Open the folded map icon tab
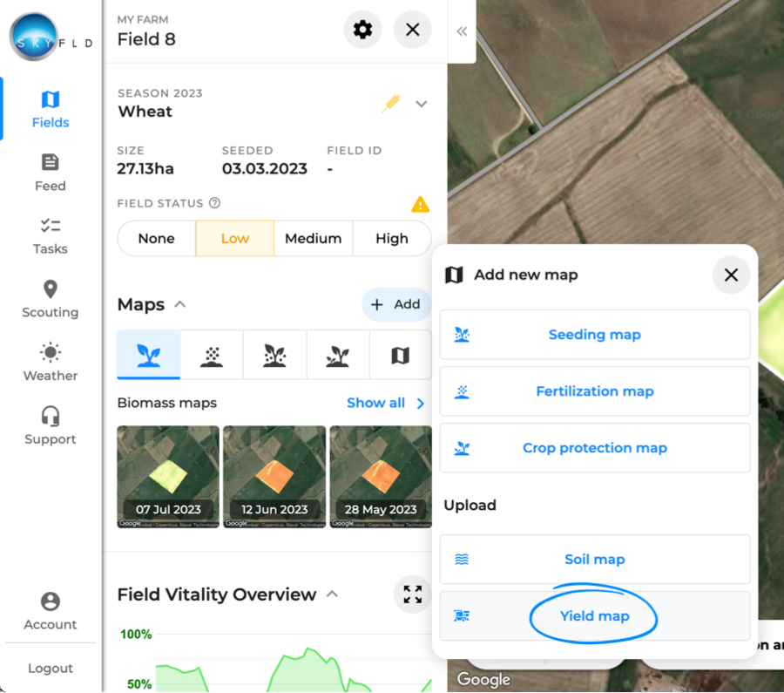The height and width of the screenshot is (693, 784). tap(400, 355)
